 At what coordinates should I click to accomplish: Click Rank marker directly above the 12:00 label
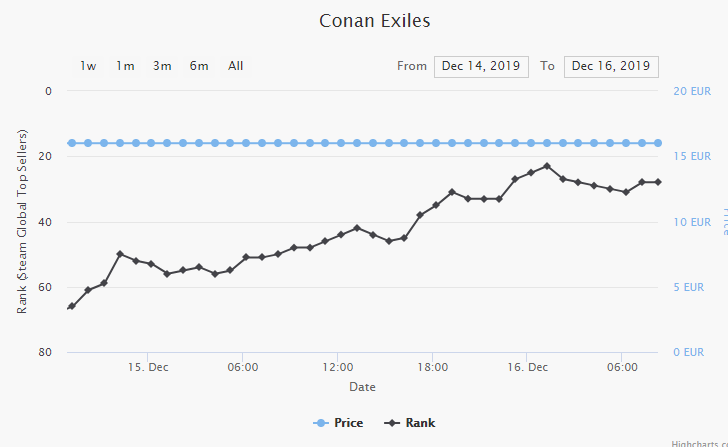(341, 235)
